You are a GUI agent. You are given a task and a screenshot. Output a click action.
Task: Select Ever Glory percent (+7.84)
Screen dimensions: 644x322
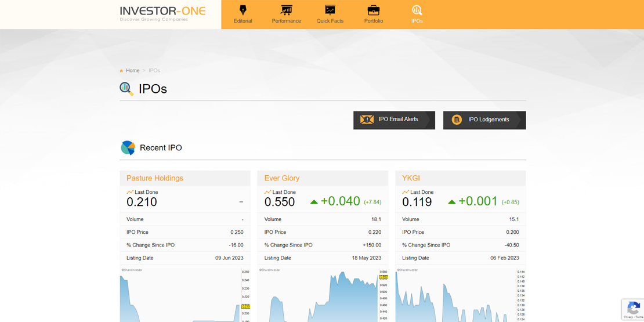pos(372,202)
